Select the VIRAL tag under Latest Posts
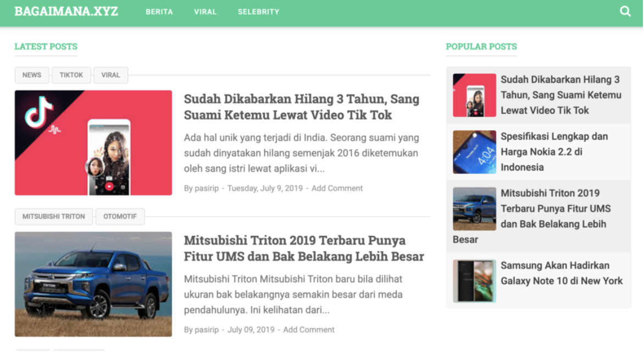Screen dimensions: 644x352 coord(110,75)
